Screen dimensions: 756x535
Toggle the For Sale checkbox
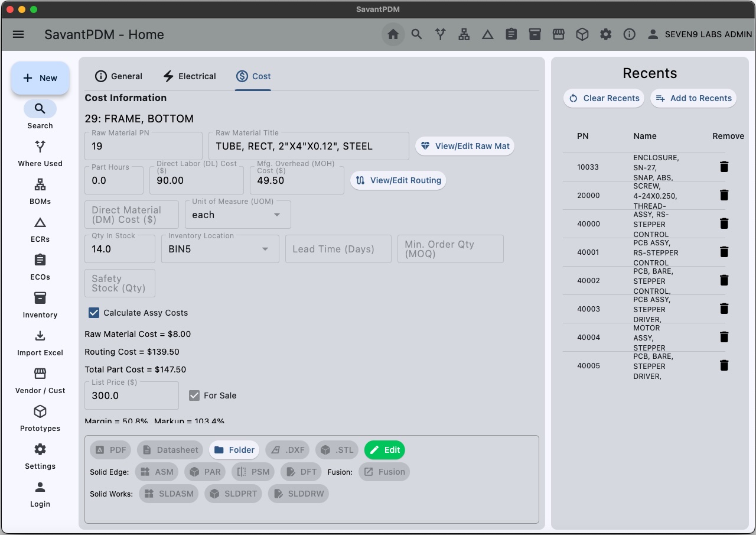194,395
